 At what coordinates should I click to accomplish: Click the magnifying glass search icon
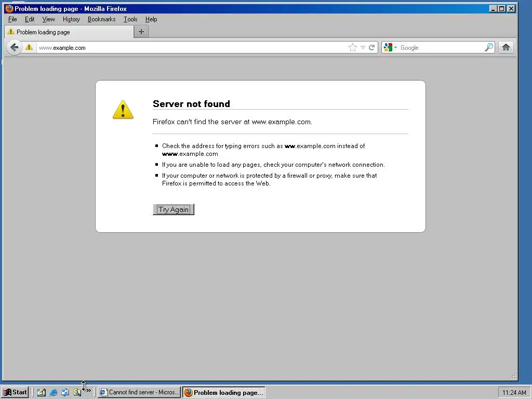pos(489,47)
